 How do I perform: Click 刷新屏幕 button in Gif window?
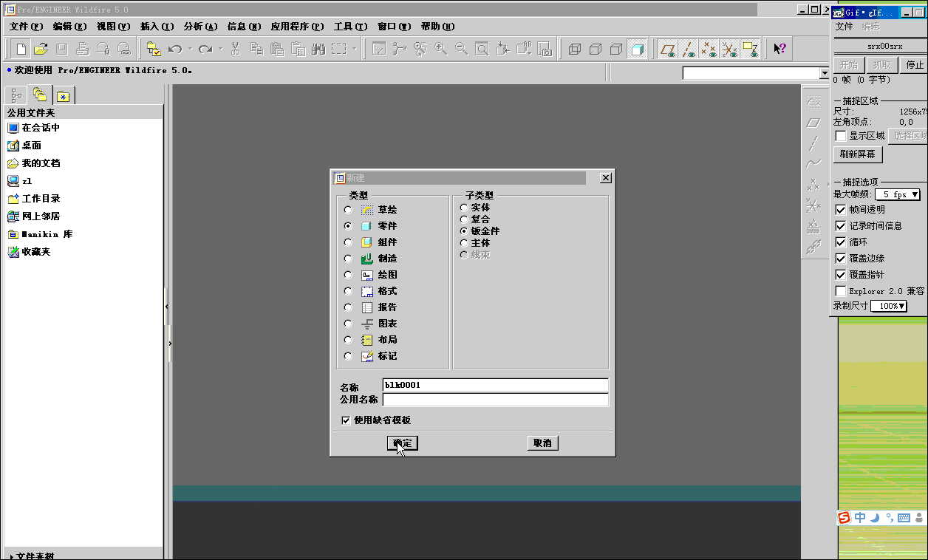point(858,154)
